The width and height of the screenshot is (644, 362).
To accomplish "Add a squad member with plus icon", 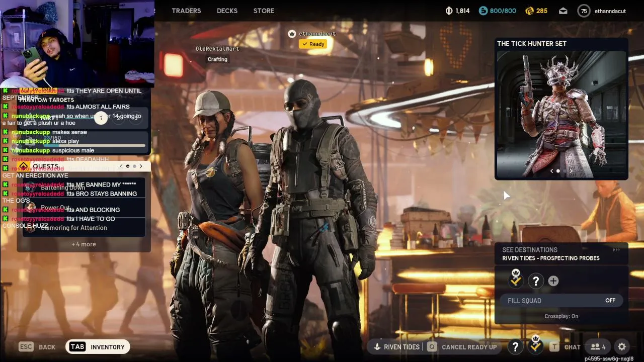I will 553,281.
